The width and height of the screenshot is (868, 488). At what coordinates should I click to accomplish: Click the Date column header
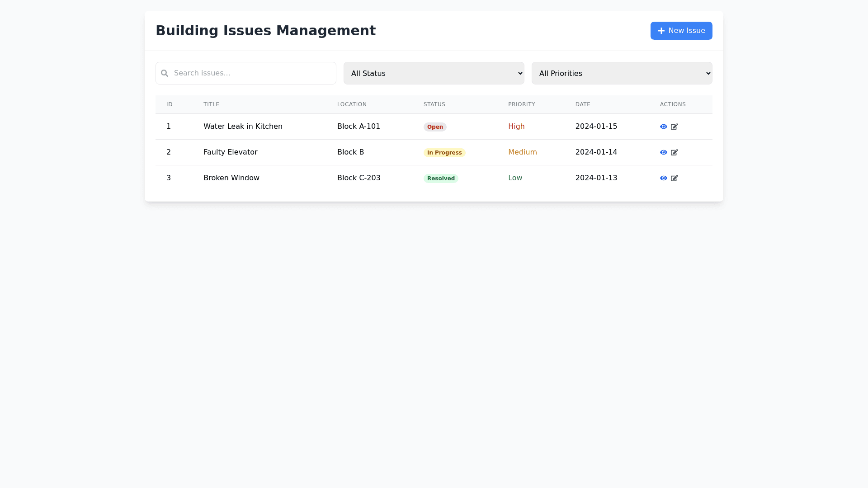pos(583,104)
